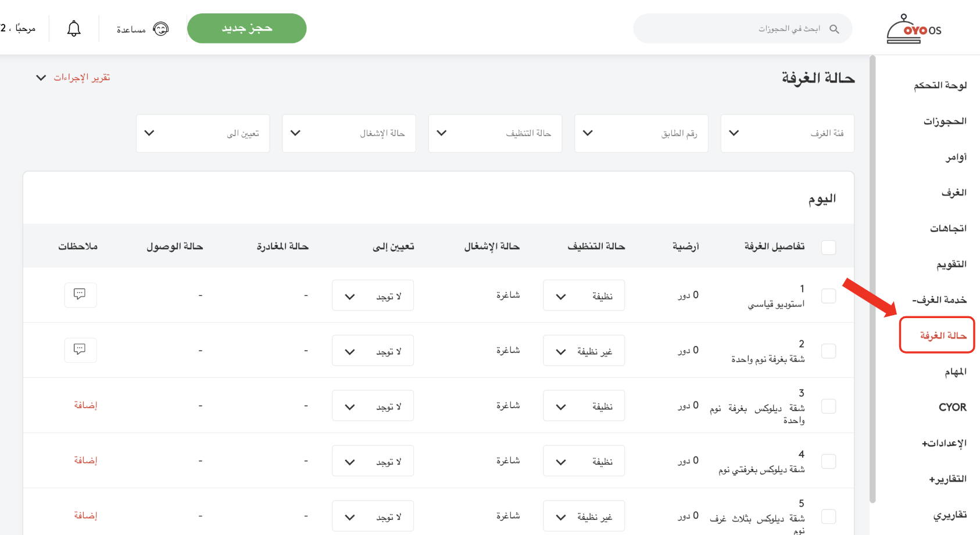Screen dimensions: 980x535
Task: Click إضافة notes link for room 5
Action: coord(85,516)
